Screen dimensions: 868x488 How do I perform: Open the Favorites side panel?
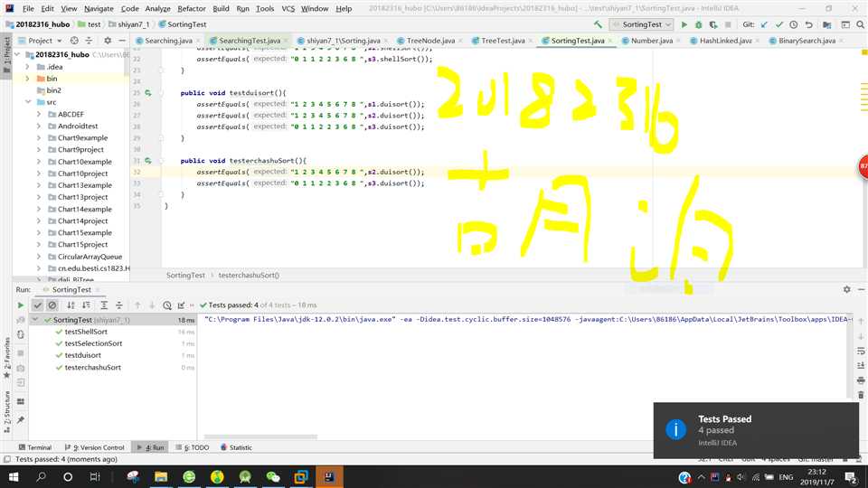(6, 357)
